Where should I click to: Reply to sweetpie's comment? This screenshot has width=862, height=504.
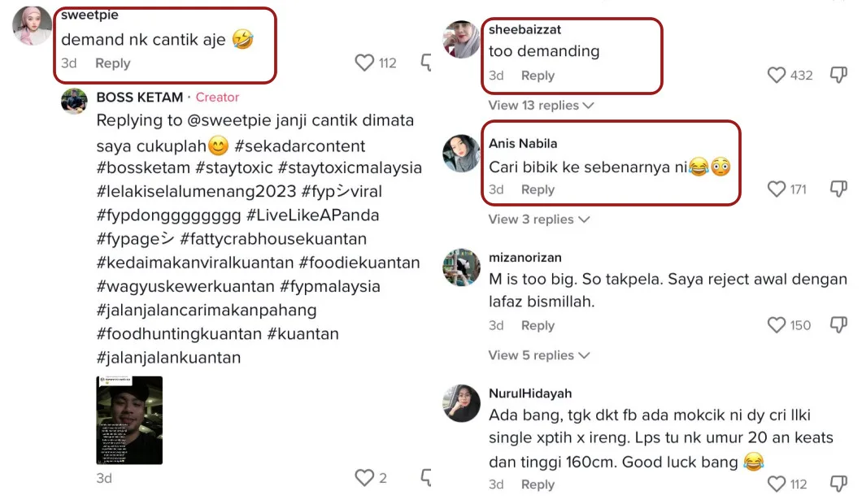coord(112,63)
